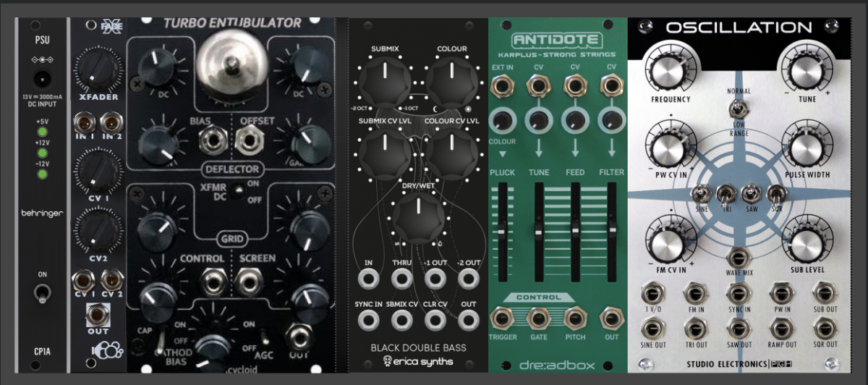Image resolution: width=868 pixels, height=385 pixels.
Task: Click the TRI OUT jack
Action: (695, 329)
